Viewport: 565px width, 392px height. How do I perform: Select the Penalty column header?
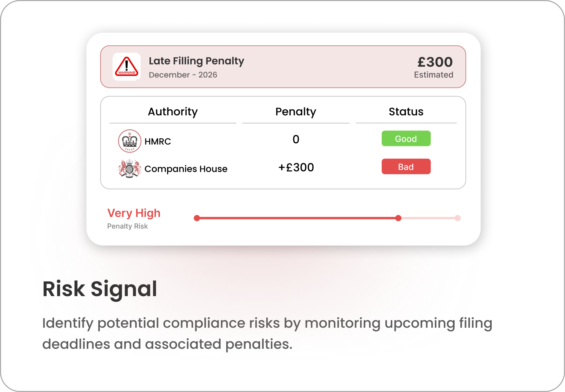tap(296, 112)
